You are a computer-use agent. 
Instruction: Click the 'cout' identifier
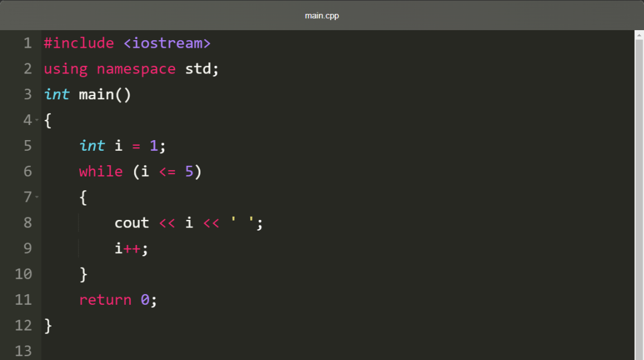tap(131, 223)
